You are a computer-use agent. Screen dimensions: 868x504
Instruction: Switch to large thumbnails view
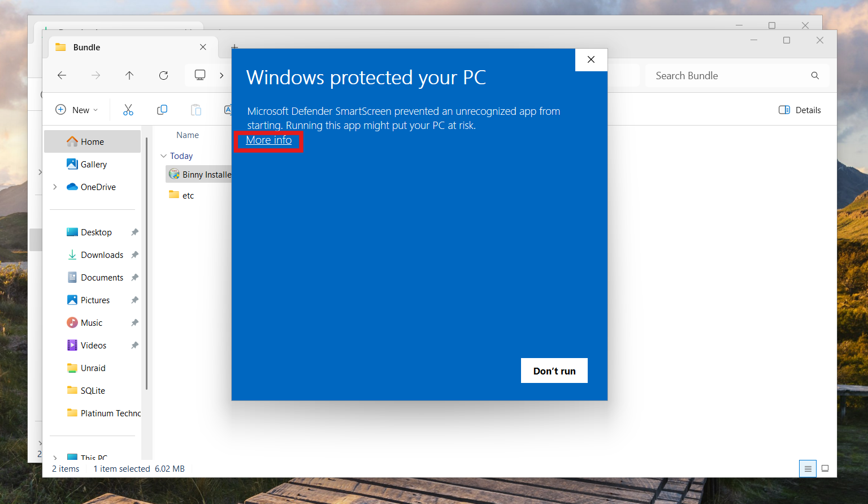pyautogui.click(x=825, y=468)
